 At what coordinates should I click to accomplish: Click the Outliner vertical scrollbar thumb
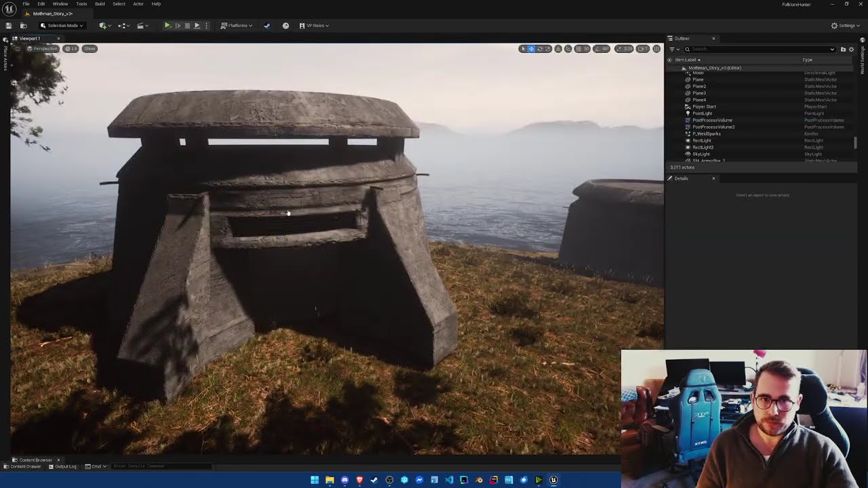pyautogui.click(x=855, y=142)
